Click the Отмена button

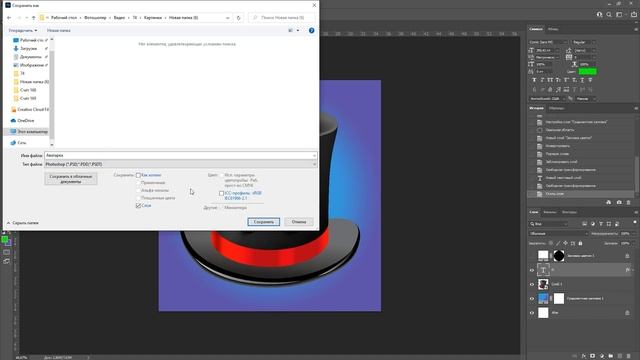click(x=299, y=222)
